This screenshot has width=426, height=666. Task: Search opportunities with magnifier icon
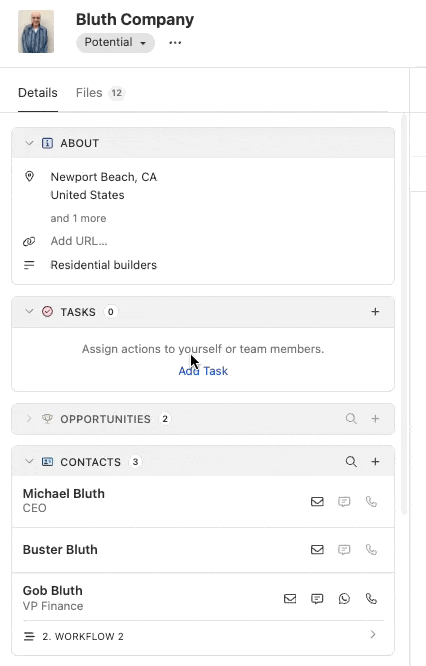point(351,419)
